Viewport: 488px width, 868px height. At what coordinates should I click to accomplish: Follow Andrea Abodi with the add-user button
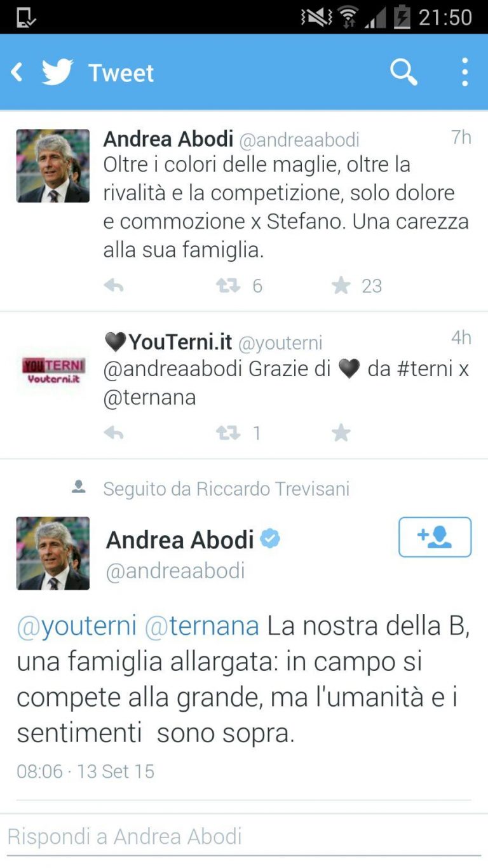[x=435, y=537]
